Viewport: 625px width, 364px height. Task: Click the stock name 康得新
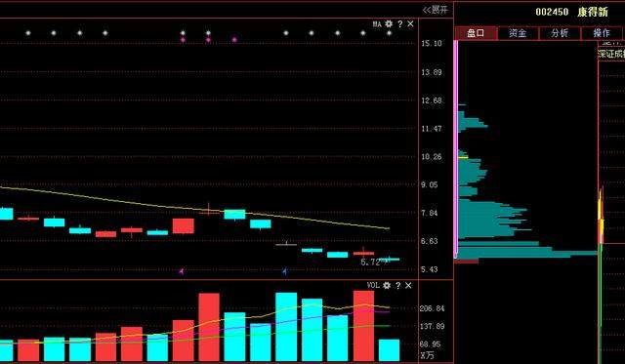tap(593, 12)
